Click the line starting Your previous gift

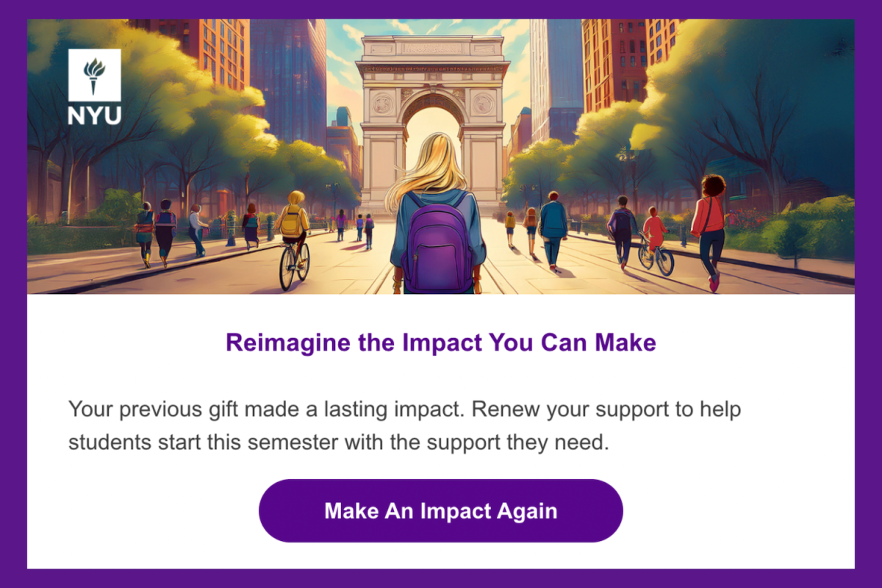tap(404, 409)
